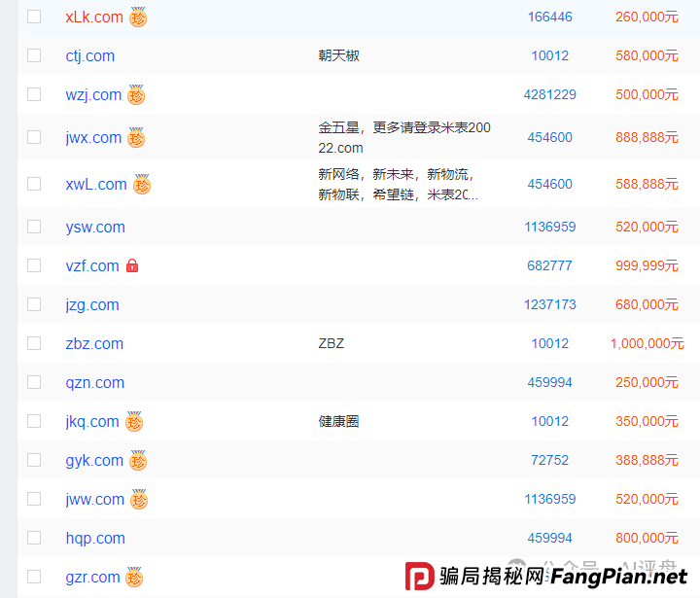Click the medal icon next to jwx.com
This screenshot has height=598, width=700.
[x=136, y=138]
